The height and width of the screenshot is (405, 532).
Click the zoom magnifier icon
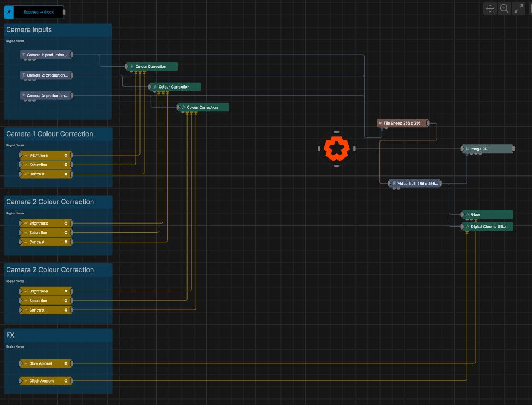pyautogui.click(x=504, y=9)
